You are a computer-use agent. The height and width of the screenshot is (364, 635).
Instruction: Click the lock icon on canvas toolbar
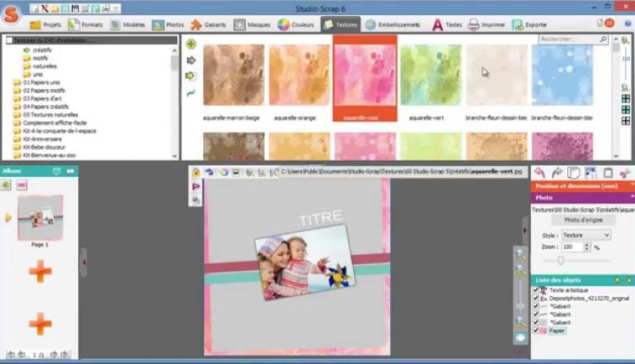[196, 173]
